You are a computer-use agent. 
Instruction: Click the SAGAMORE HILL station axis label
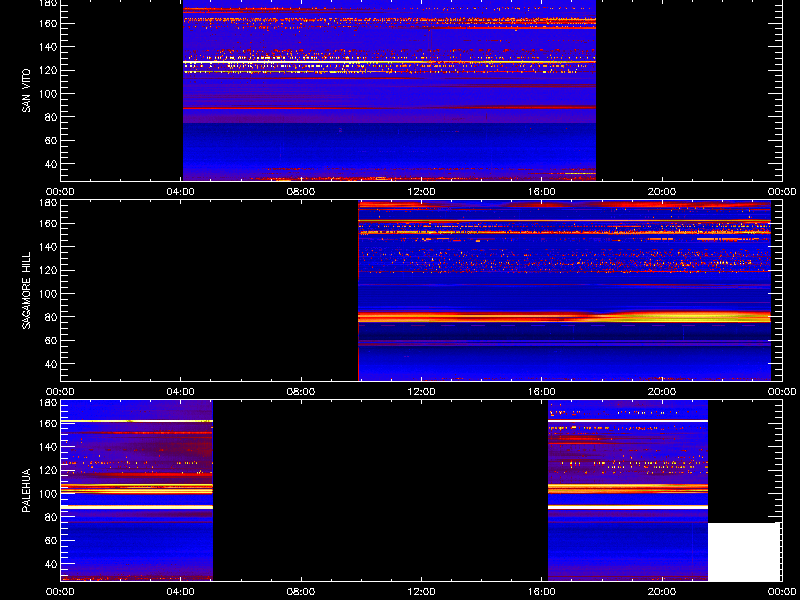[27, 290]
